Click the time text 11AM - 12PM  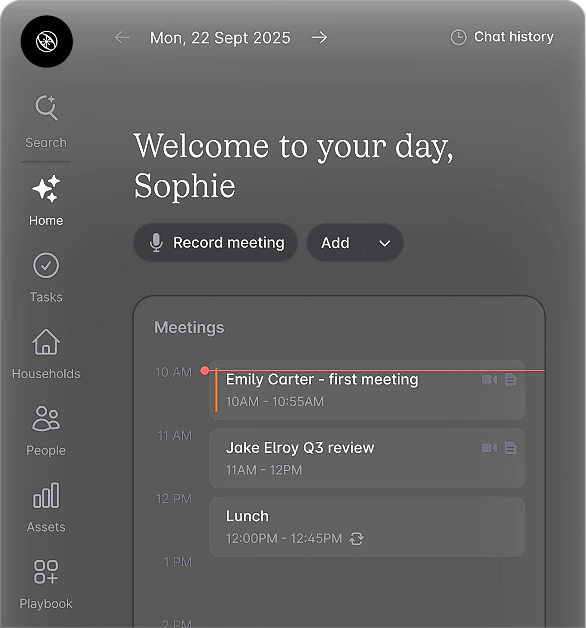(264, 470)
